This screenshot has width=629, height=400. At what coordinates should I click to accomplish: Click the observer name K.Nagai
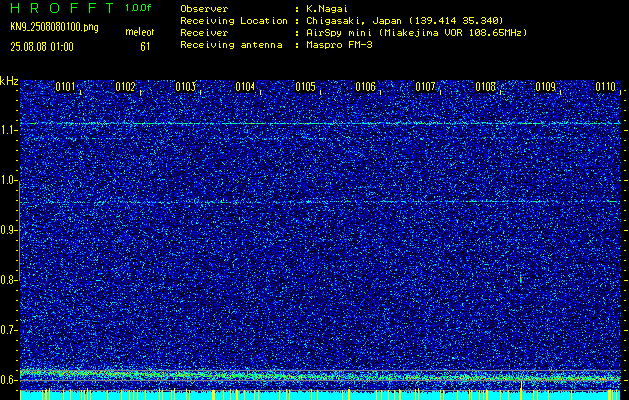(326, 8)
